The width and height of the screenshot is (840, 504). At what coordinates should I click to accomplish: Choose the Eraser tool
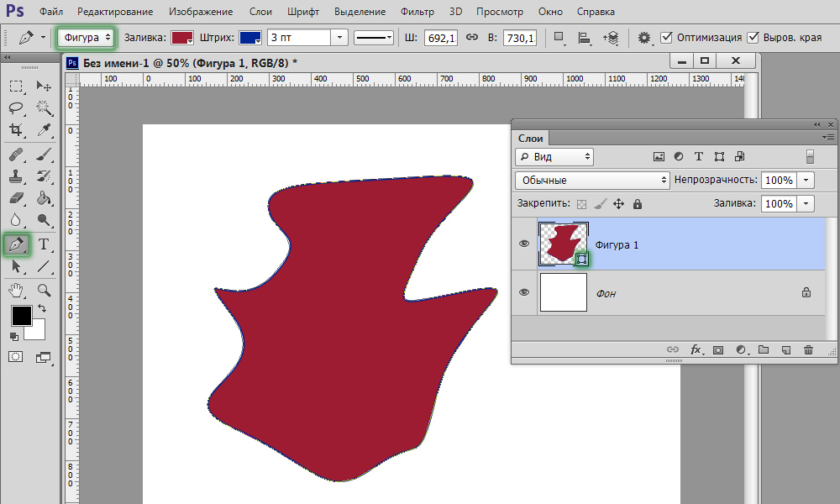(16, 198)
